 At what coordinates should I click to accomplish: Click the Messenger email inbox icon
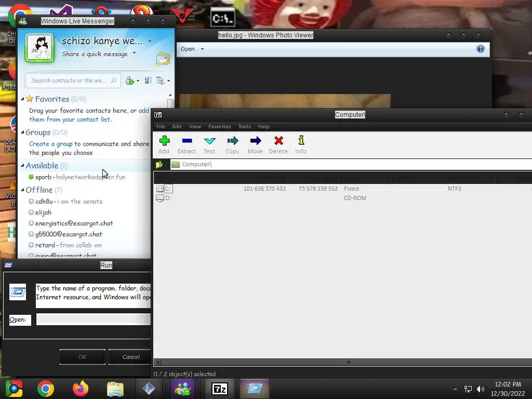(x=163, y=59)
